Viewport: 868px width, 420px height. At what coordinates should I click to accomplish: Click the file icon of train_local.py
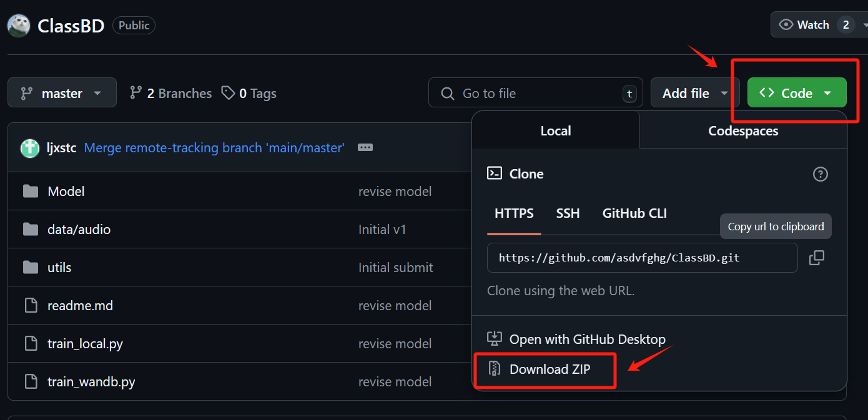click(x=31, y=343)
